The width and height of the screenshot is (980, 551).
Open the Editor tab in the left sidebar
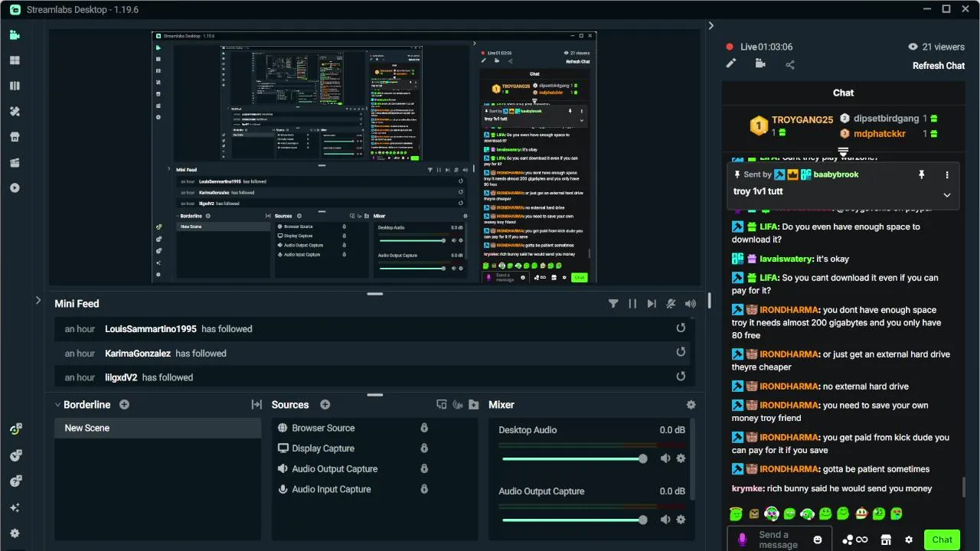[15, 34]
